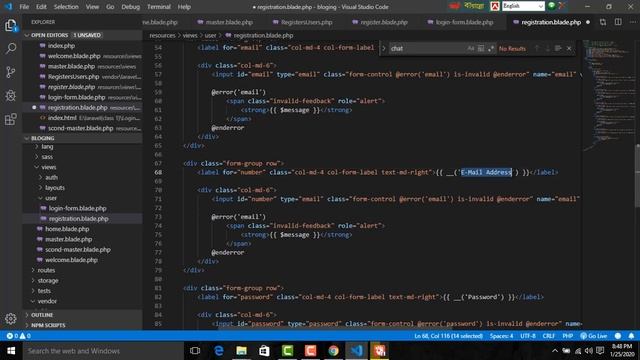This screenshot has width=640, height=360.
Task: Open the Search view in activity bar
Action: pos(11,49)
